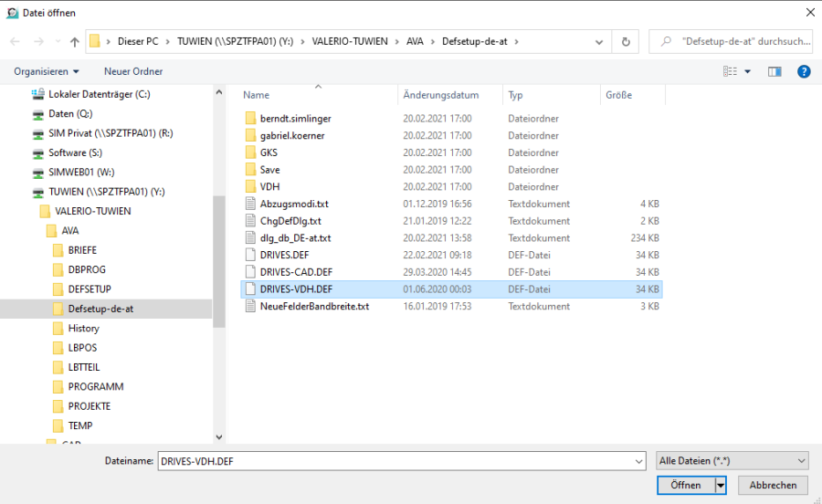This screenshot has height=504, width=822.
Task: Select the Abzugsmodi.txt text document
Action: [x=293, y=204]
